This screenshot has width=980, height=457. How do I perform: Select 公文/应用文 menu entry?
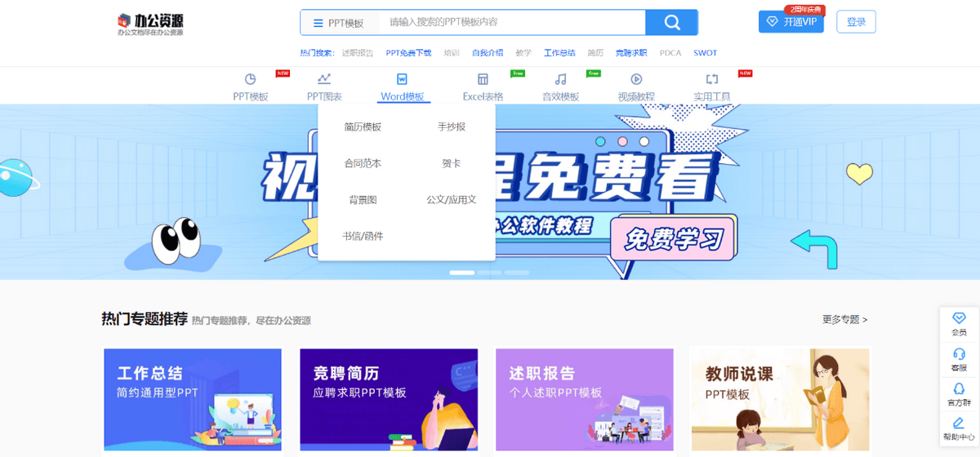[x=451, y=199]
